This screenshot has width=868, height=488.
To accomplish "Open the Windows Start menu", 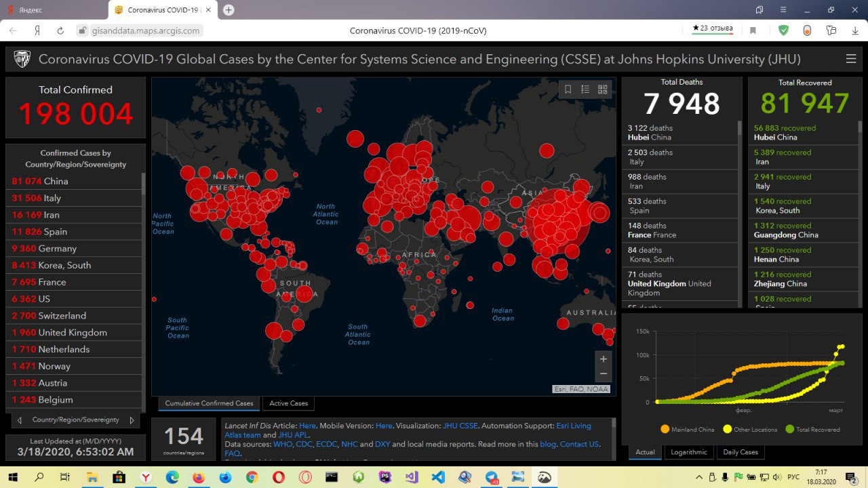I will pyautogui.click(x=12, y=477).
